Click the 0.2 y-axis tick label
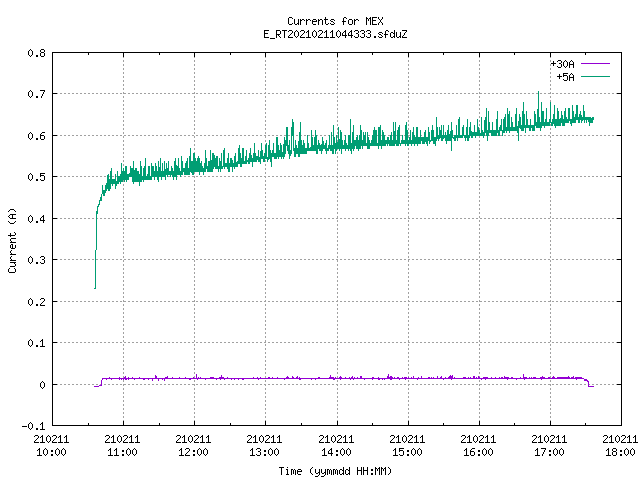This screenshot has height=480, width=640. point(36,302)
